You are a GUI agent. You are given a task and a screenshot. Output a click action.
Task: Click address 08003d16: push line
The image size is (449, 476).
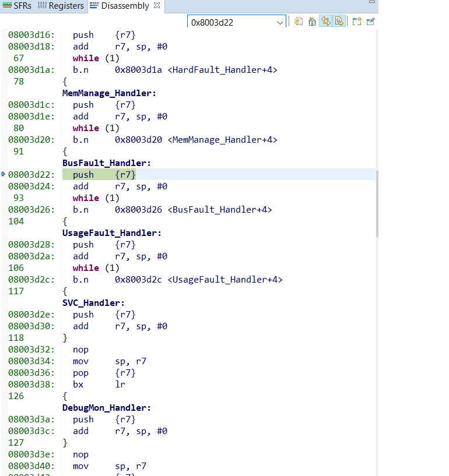(72, 35)
